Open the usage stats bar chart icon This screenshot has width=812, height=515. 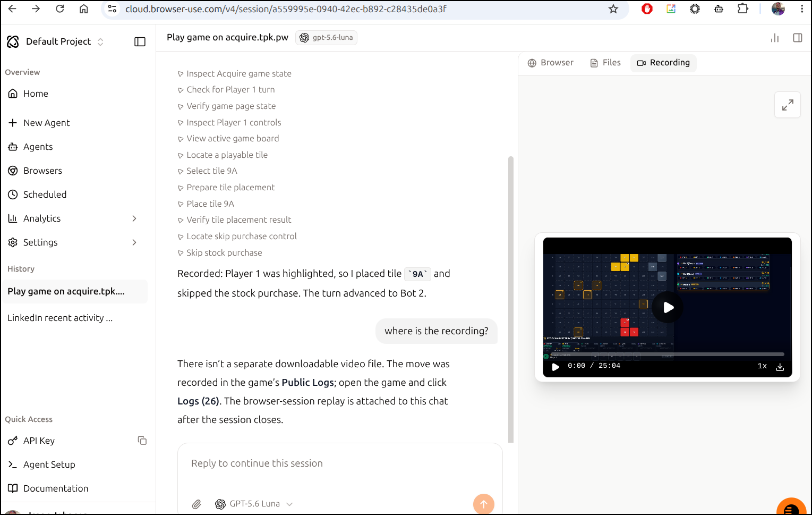click(x=775, y=38)
